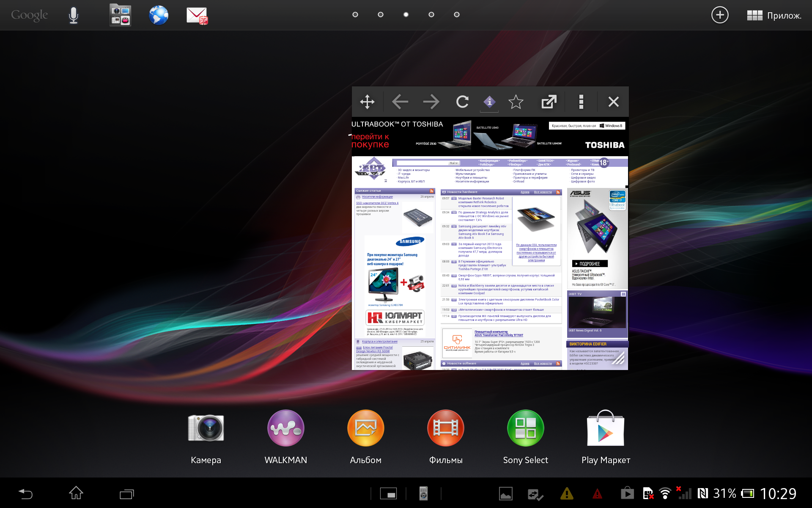Open recent apps from navigation bar
This screenshot has height=508, width=812.
[126, 494]
